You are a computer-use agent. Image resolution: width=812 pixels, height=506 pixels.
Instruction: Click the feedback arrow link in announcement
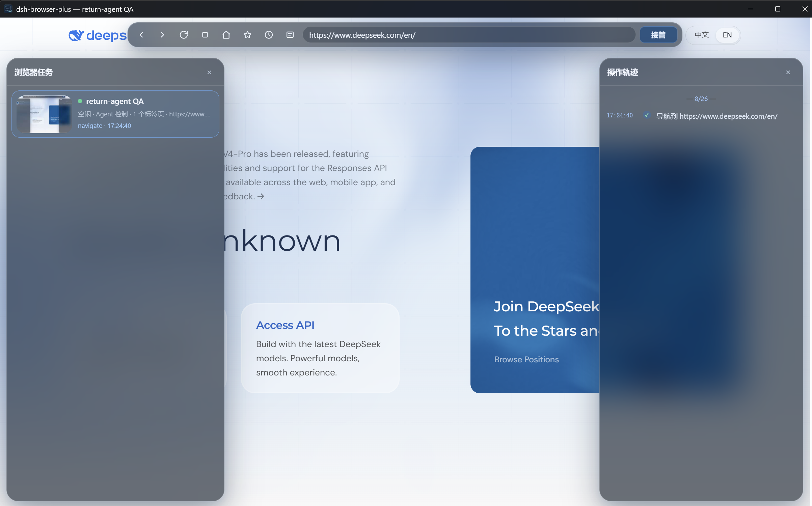261,196
